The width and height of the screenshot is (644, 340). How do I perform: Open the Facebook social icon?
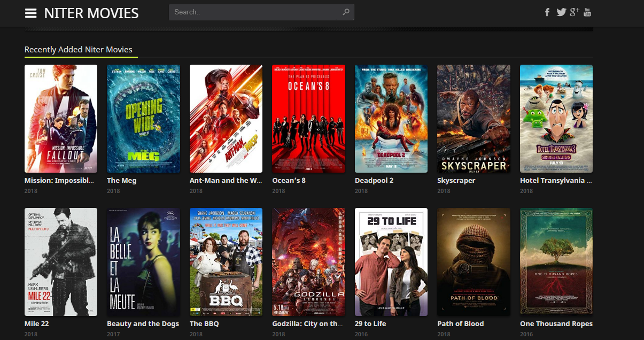(x=547, y=12)
